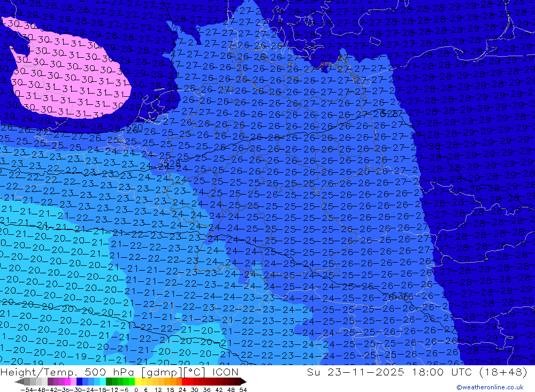The image size is (535, 392).
Task: Click the right arrow end of color scale
Action: click(243, 381)
